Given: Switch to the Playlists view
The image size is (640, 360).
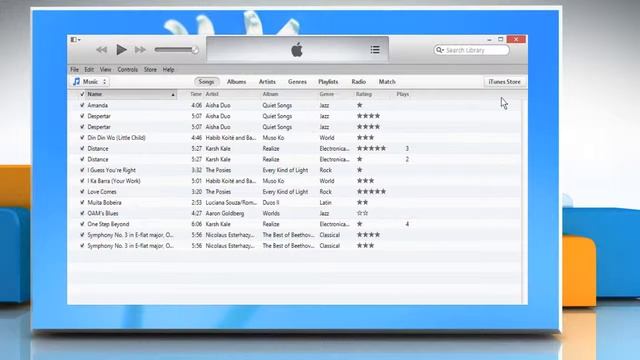Looking at the screenshot, I should point(328,82).
